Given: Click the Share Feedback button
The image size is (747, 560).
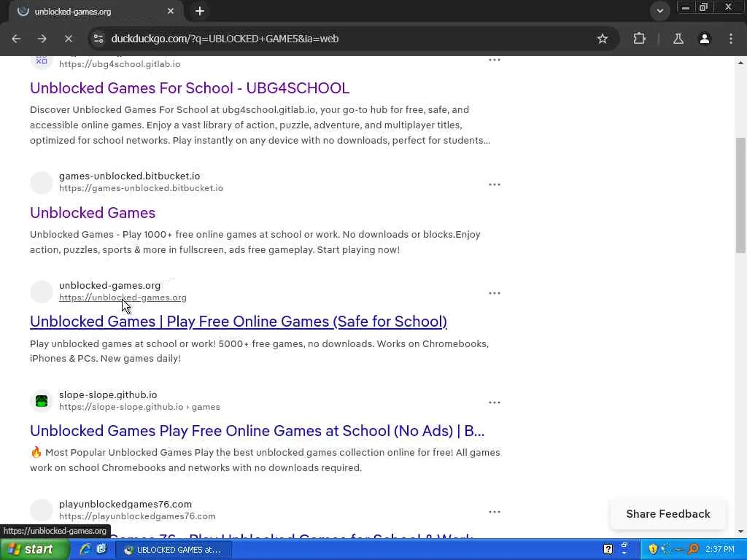Looking at the screenshot, I should tap(668, 514).
